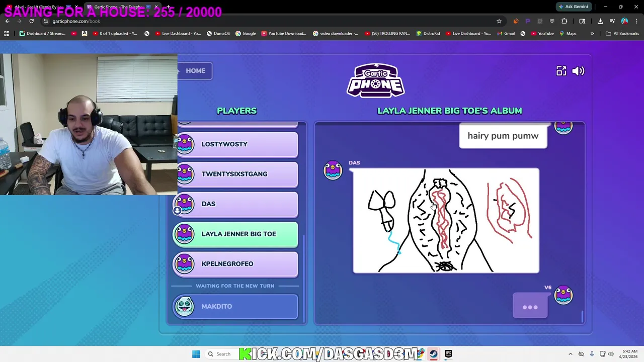Click Ask Gemini button

pos(573,7)
